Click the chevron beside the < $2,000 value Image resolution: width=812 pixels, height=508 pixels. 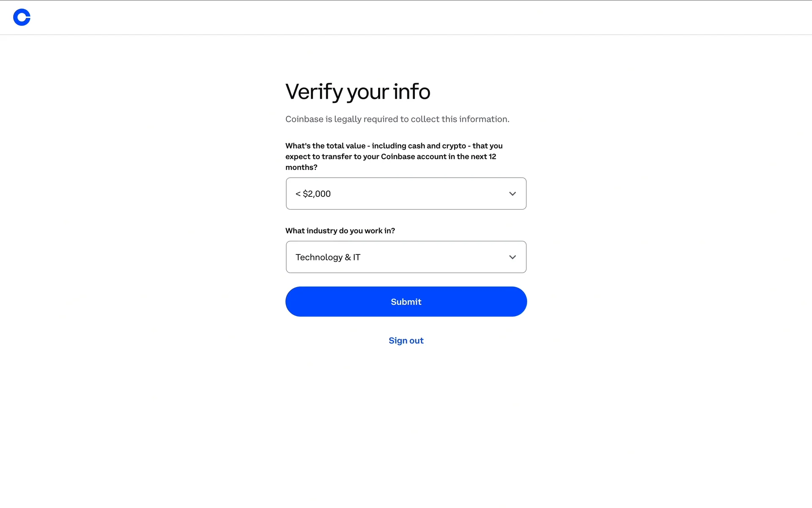click(512, 194)
